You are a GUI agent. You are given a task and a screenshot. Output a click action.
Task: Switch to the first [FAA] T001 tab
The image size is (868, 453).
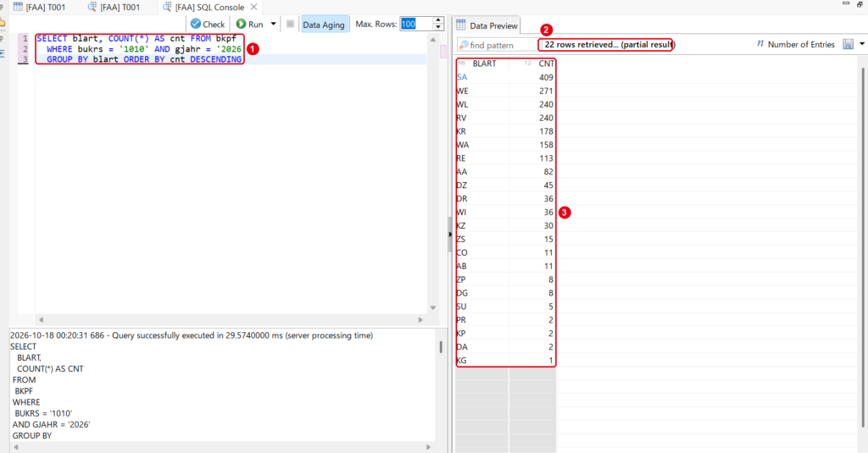39,7
